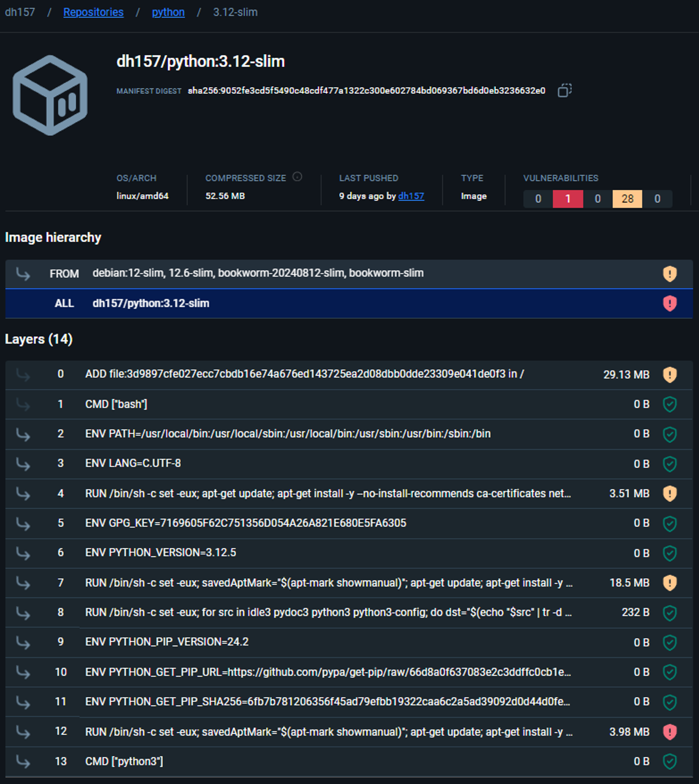Screen dimensions: 699x784
Task: Click the red shield on the ALL row
Action: pos(670,303)
